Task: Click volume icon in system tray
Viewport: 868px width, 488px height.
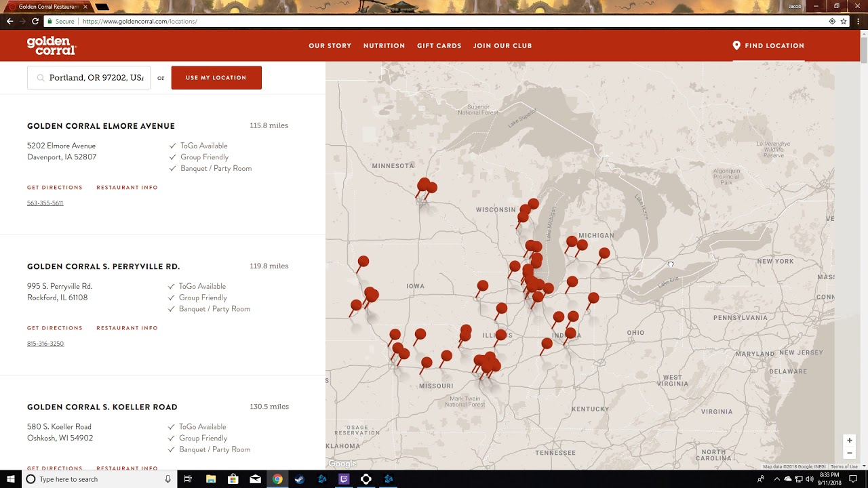Action: [x=810, y=479]
